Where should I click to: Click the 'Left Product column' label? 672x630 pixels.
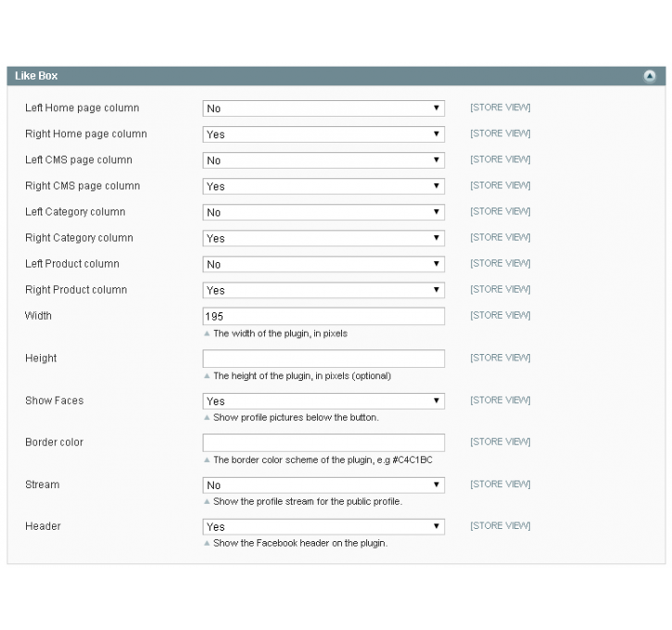[x=72, y=264]
